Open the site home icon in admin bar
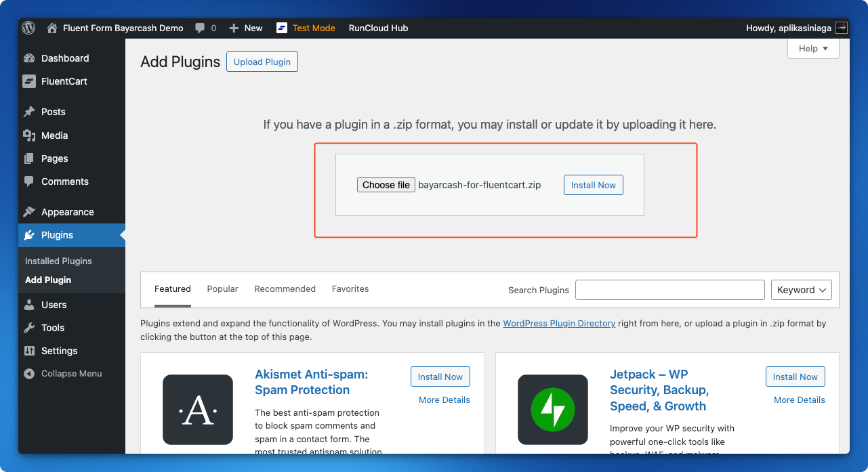The height and width of the screenshot is (472, 868). (x=52, y=28)
